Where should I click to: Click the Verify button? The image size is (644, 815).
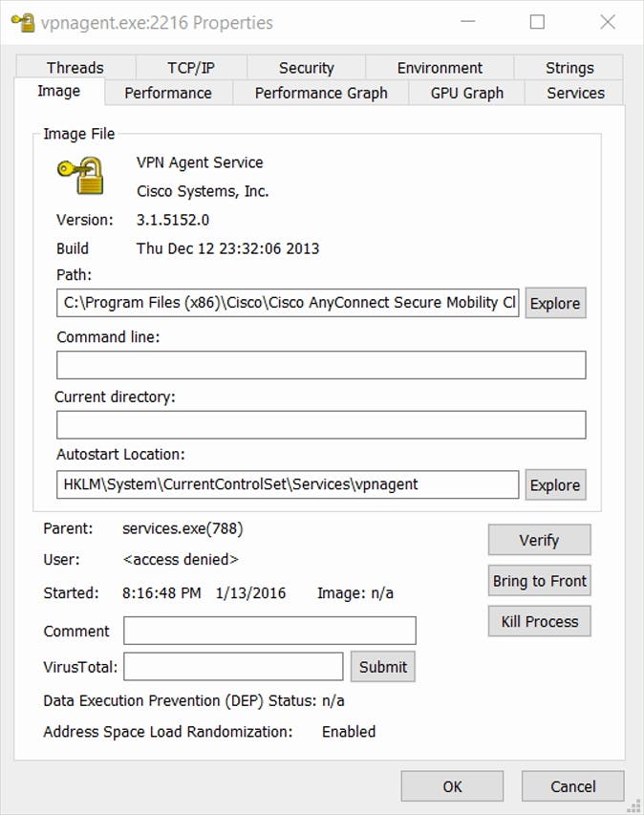539,540
